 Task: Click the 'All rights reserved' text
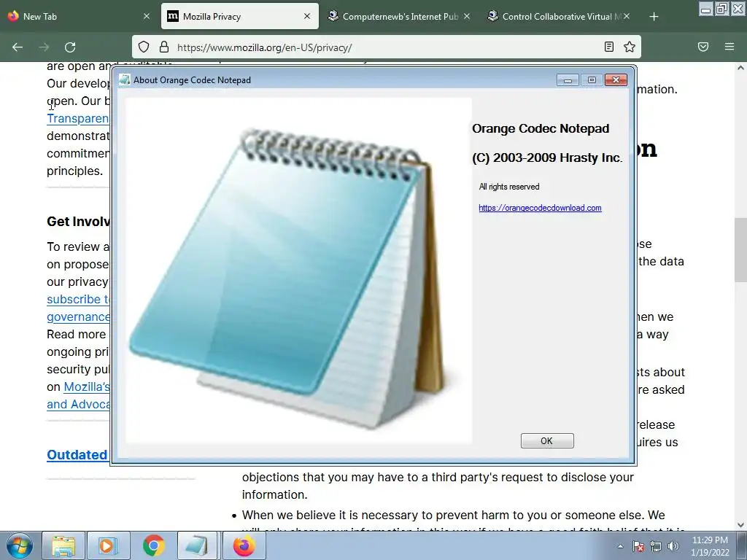tap(509, 187)
